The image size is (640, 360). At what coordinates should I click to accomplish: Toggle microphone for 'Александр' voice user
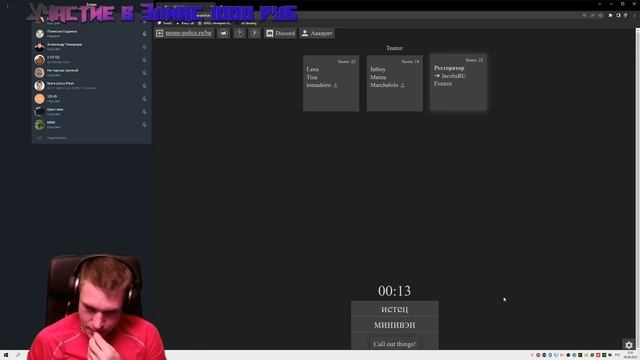pyautogui.click(x=144, y=47)
